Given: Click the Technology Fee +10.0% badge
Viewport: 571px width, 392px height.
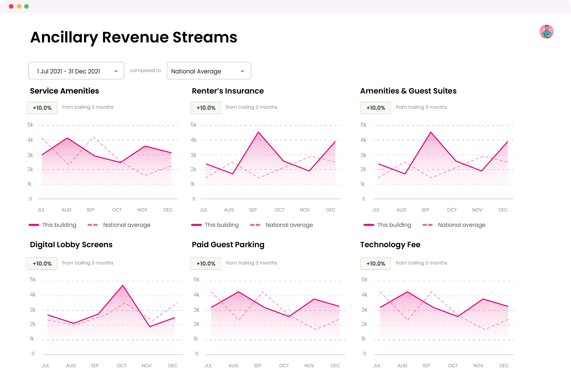Looking at the screenshot, I should [x=376, y=263].
